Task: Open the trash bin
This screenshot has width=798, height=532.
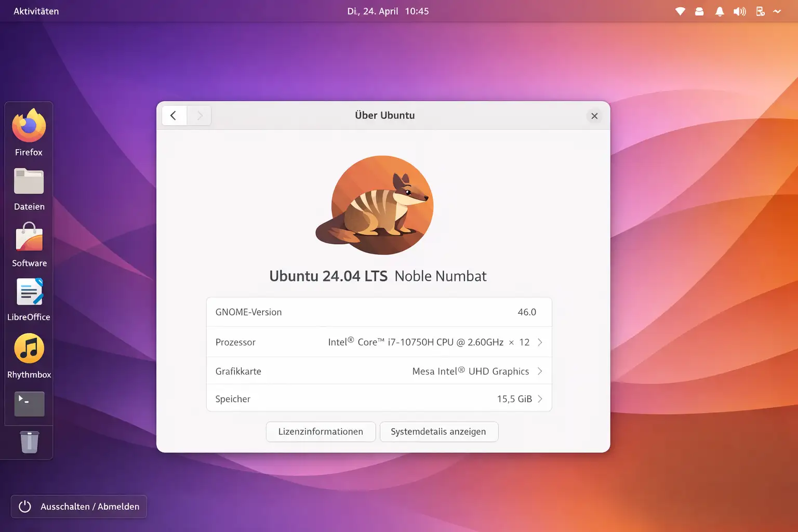Action: (x=29, y=442)
